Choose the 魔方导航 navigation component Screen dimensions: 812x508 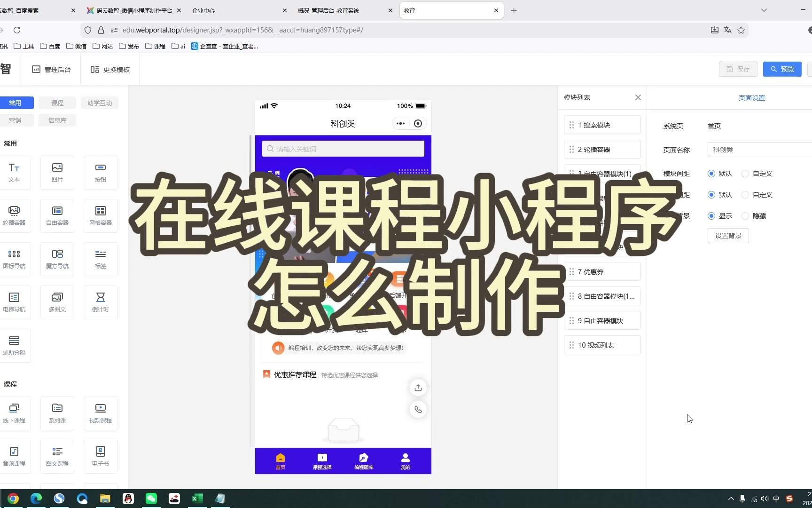pyautogui.click(x=57, y=259)
